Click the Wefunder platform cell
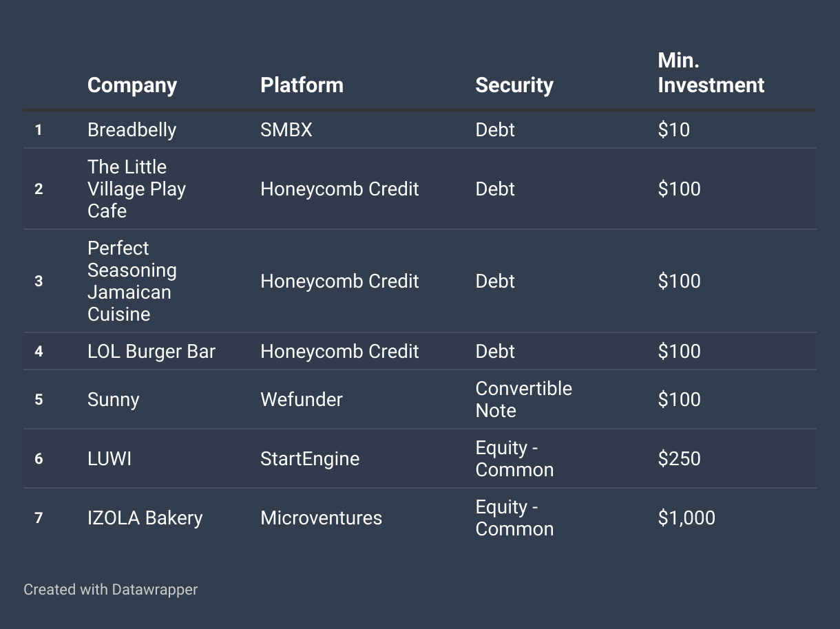840x629 pixels. [x=302, y=399]
